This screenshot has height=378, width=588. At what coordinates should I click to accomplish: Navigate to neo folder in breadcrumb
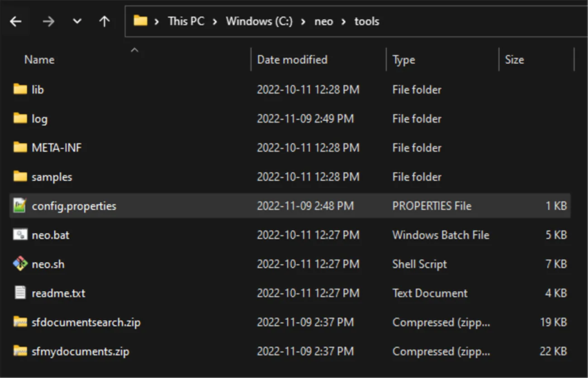tap(324, 21)
